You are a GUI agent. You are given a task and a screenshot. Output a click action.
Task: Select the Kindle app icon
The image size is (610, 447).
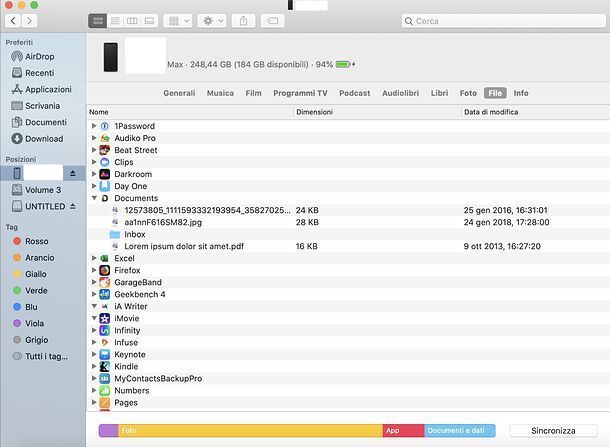(x=105, y=366)
